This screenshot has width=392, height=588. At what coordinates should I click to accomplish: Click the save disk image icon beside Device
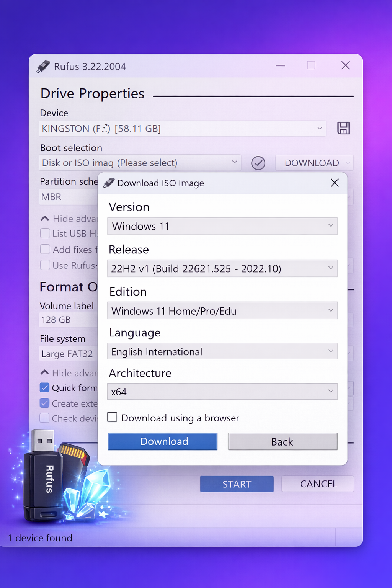343,128
